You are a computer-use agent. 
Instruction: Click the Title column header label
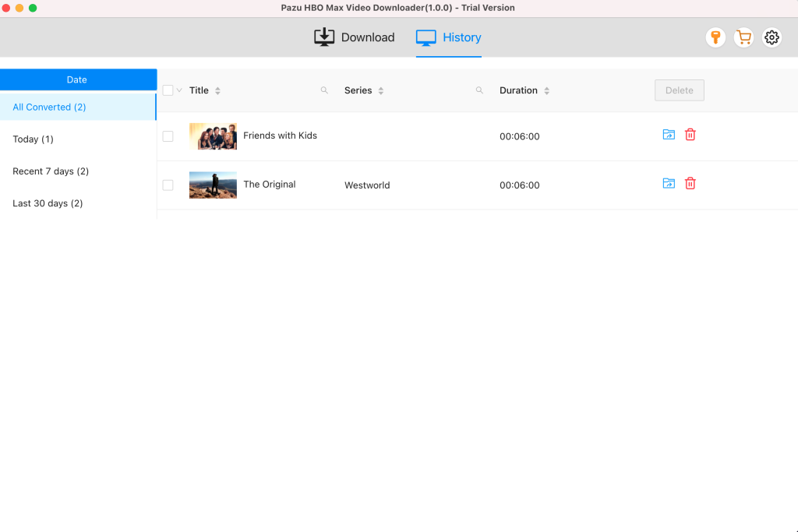tap(199, 90)
